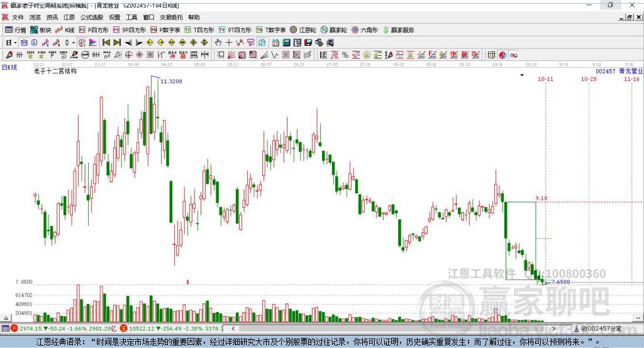Toggle the infinity symbol icon
The height and width of the screenshot is (348, 644).
514,55
